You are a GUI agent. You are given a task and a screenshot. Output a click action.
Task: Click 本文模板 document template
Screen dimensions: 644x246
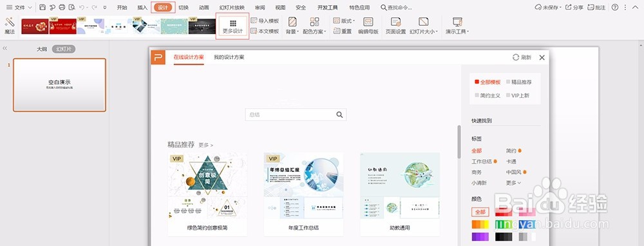coord(265,31)
